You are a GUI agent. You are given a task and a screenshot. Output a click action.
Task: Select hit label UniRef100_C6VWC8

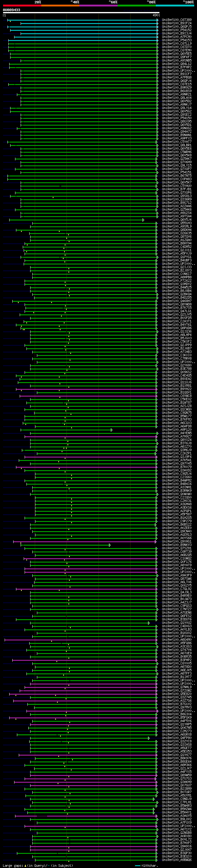(177, 396)
